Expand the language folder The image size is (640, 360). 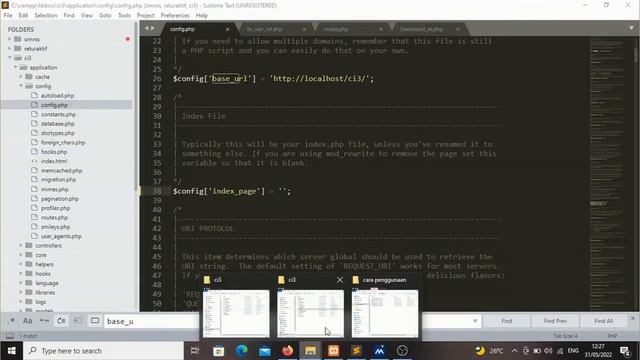[21, 283]
